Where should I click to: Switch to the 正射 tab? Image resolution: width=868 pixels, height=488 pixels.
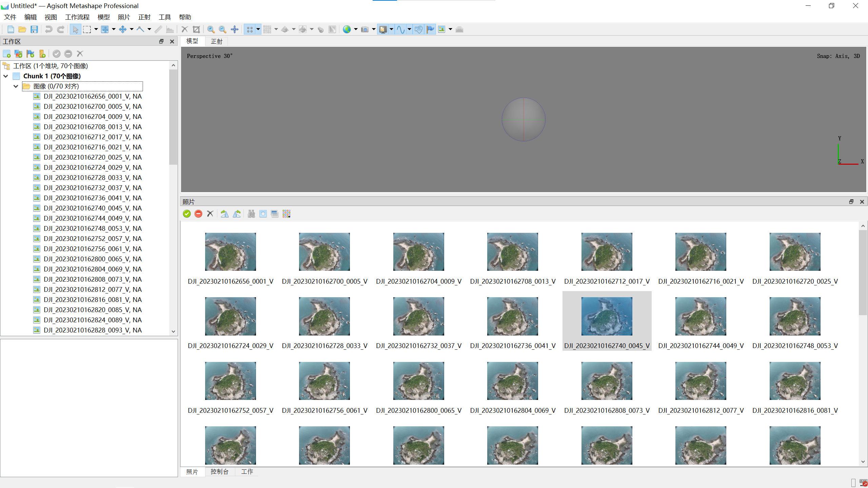pos(216,41)
